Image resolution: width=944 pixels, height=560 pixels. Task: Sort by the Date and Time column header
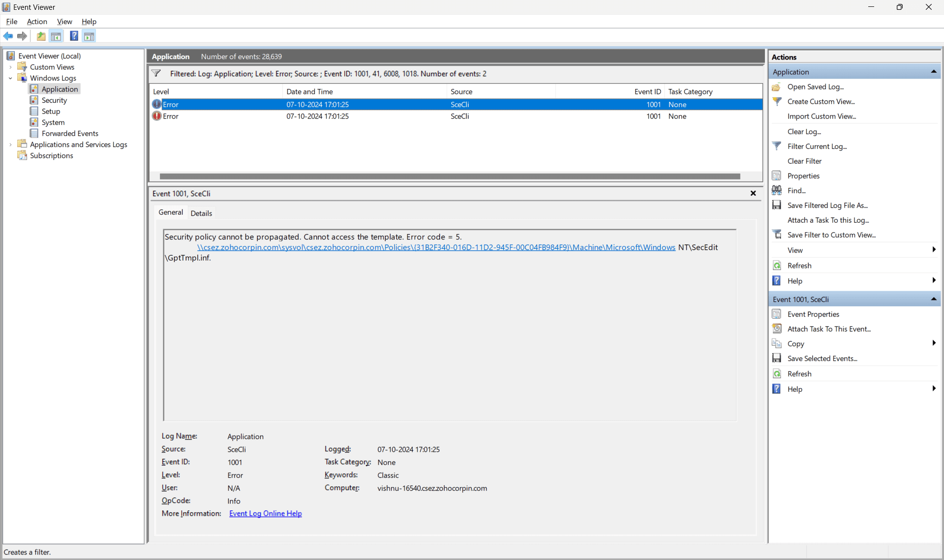(x=365, y=91)
